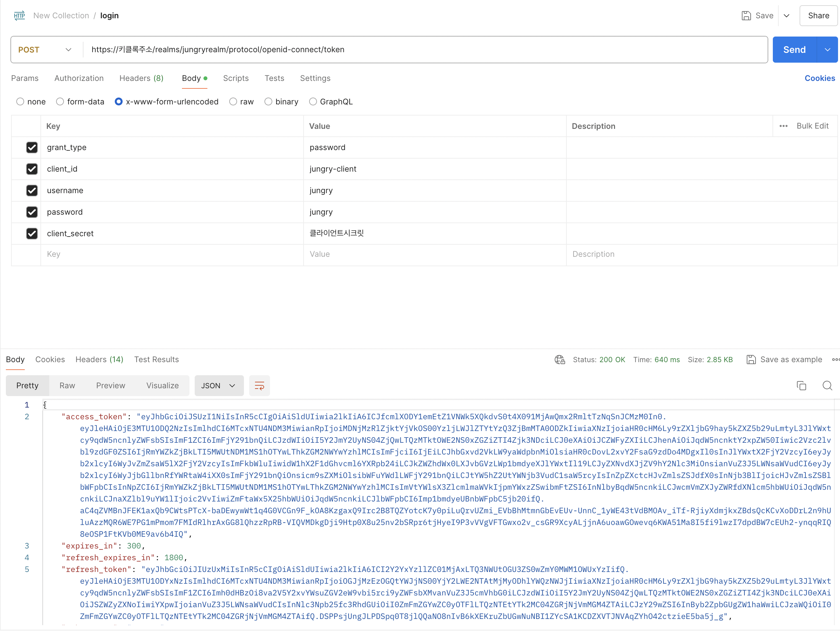The height and width of the screenshot is (631, 840).
Task: Click the Save button label
Action: (764, 16)
